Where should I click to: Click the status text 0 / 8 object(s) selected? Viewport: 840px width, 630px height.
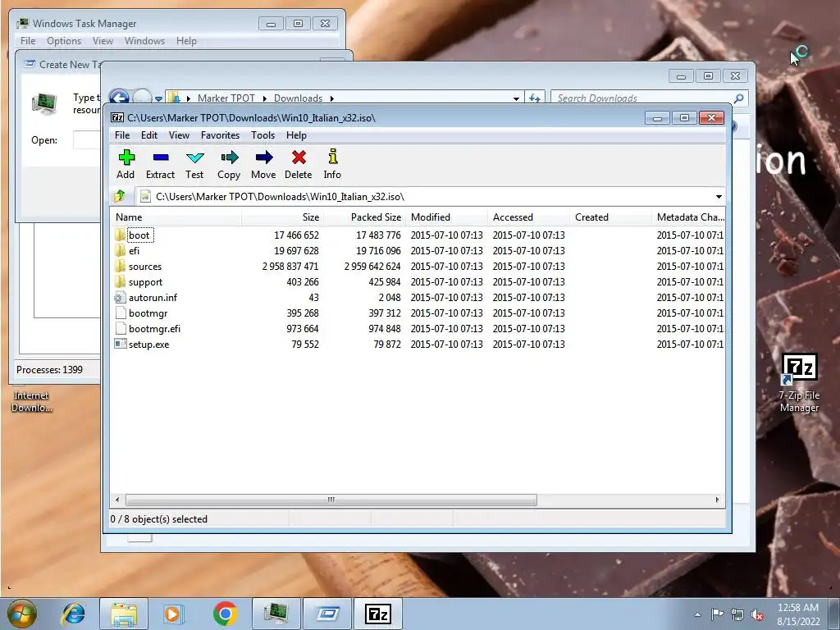click(x=159, y=519)
